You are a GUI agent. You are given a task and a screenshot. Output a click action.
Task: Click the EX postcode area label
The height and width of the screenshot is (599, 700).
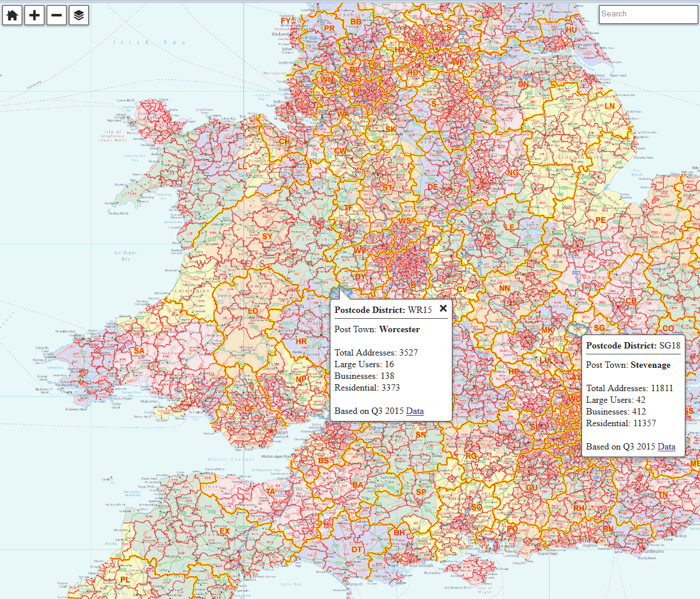pyautogui.click(x=224, y=532)
